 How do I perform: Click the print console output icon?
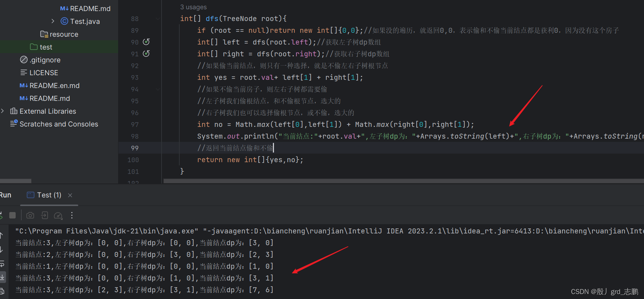(x=2, y=291)
